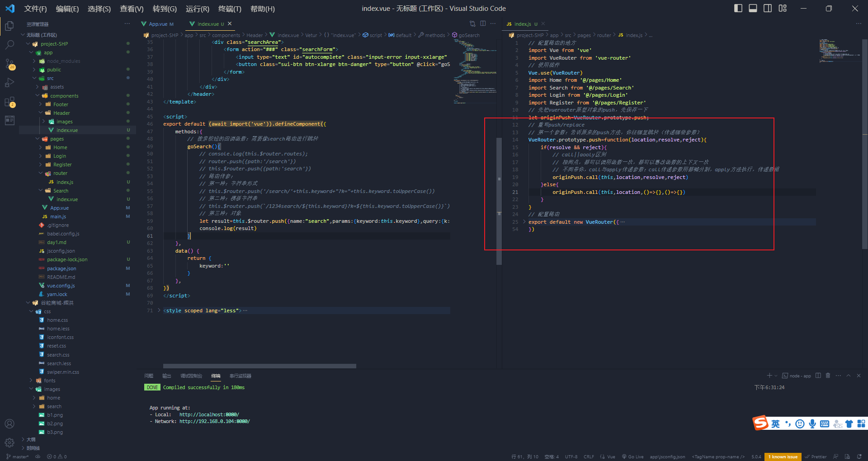Toggle the secondary side bar from title bar
The image size is (868, 461).
coord(768,8)
